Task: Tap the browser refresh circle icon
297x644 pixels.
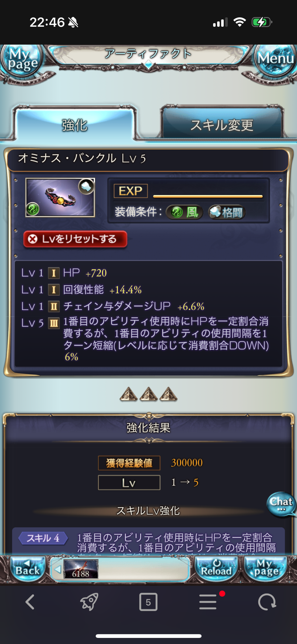Action: (267, 602)
